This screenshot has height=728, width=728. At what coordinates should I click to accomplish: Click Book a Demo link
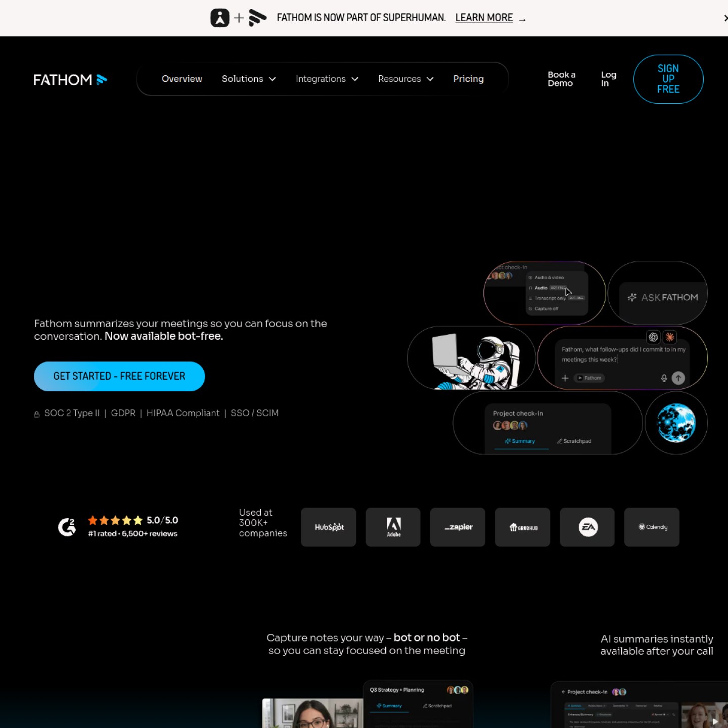[561, 79]
